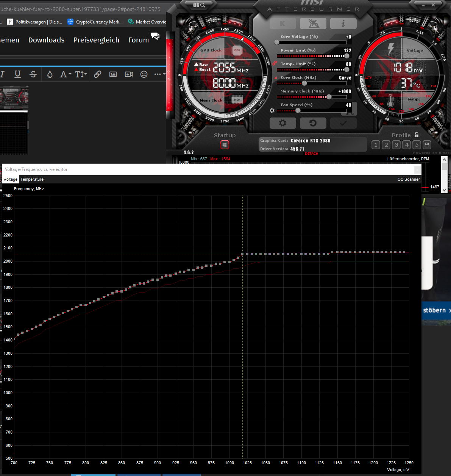Click the Afterburner thumbnail in forum post
The image size is (451, 476).
tap(14, 121)
